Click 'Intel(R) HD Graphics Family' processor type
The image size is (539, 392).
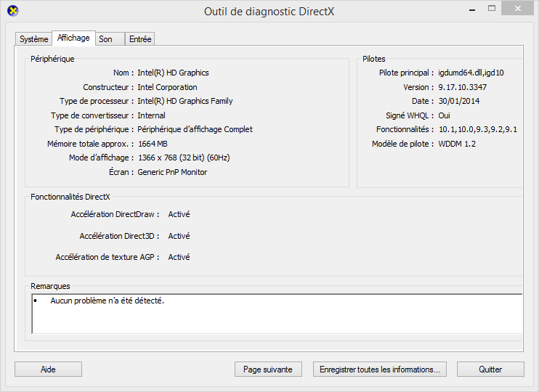click(185, 101)
